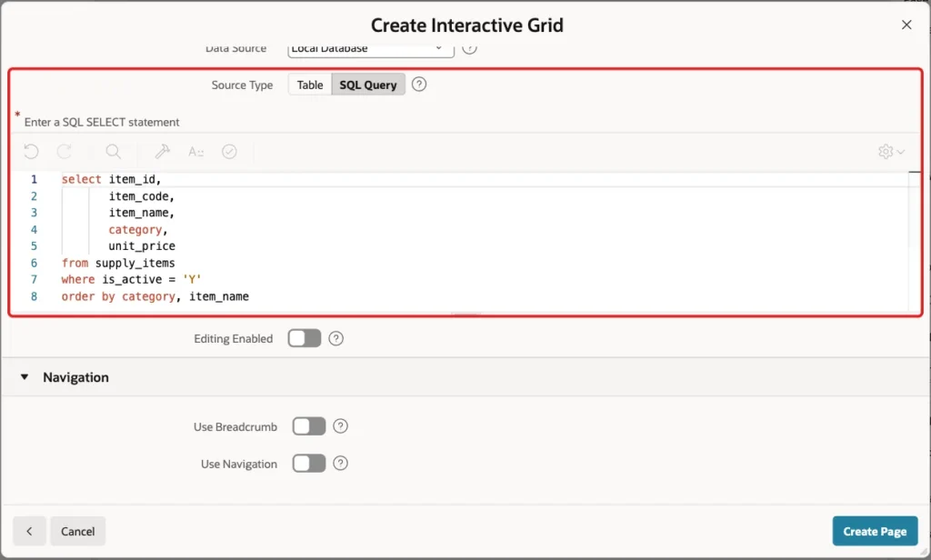Show help for Editing Enabled
Screen dimensions: 931x560
click(336, 338)
